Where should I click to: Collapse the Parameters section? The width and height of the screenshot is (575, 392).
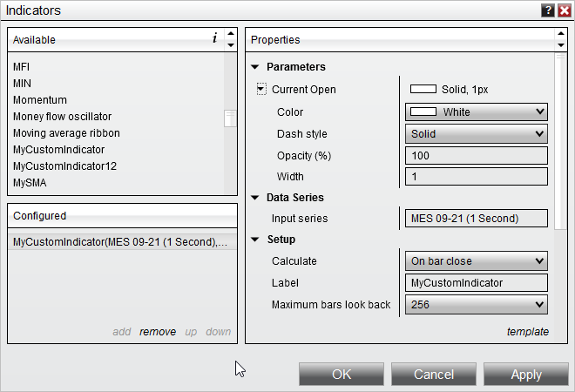coord(255,67)
